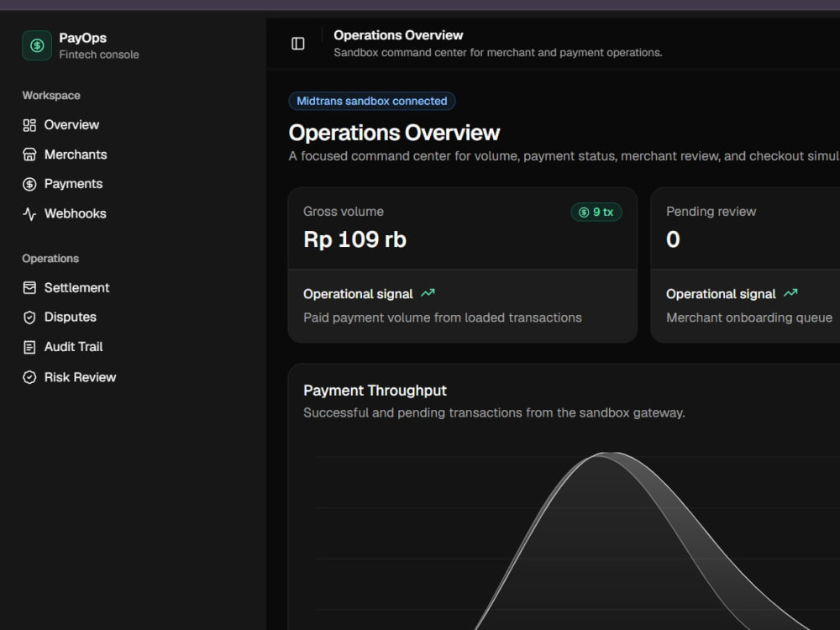
Task: Click 'A focused command center' description
Action: tap(564, 156)
